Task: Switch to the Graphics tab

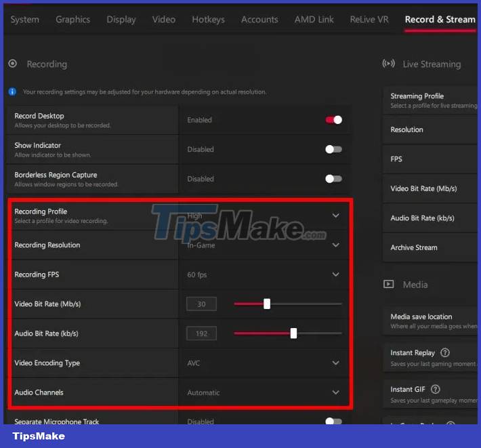Action: (x=72, y=20)
